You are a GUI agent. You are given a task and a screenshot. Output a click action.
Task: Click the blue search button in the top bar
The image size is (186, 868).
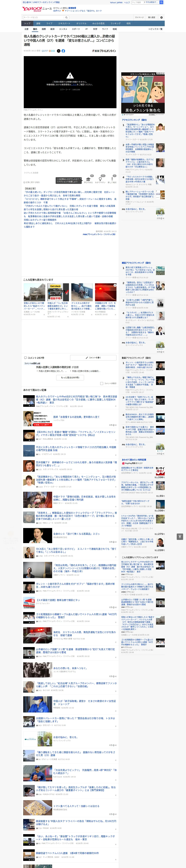coord(161,2)
